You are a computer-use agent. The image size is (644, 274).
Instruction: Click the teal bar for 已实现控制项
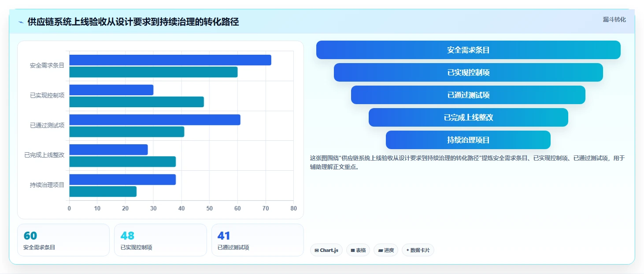[x=137, y=102]
